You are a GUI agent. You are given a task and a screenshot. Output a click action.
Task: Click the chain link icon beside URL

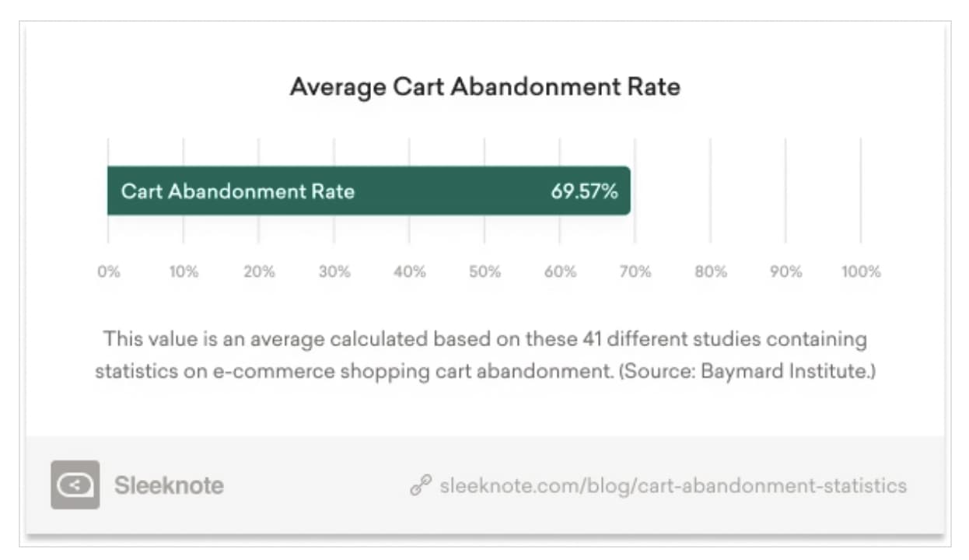pyautogui.click(x=419, y=486)
